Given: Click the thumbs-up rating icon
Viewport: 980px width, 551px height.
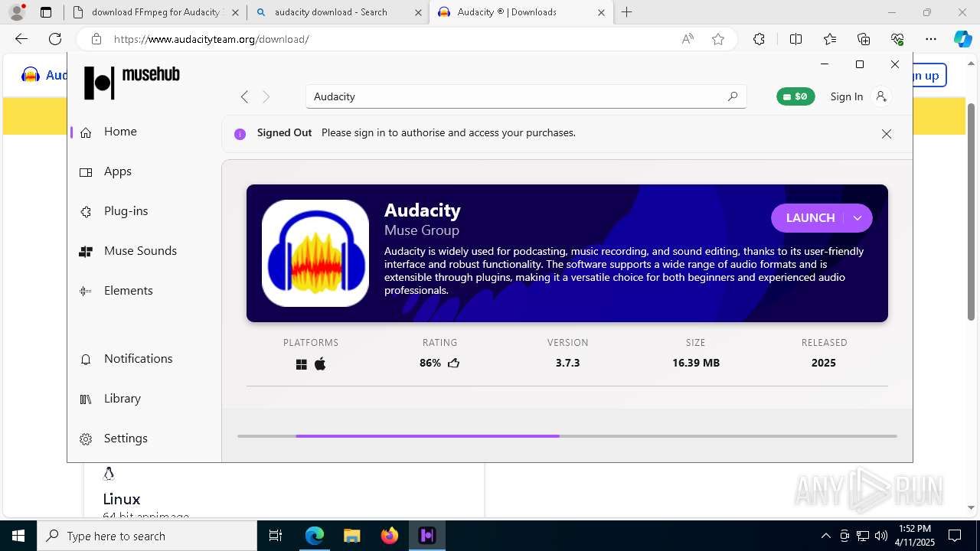Looking at the screenshot, I should pos(454,364).
